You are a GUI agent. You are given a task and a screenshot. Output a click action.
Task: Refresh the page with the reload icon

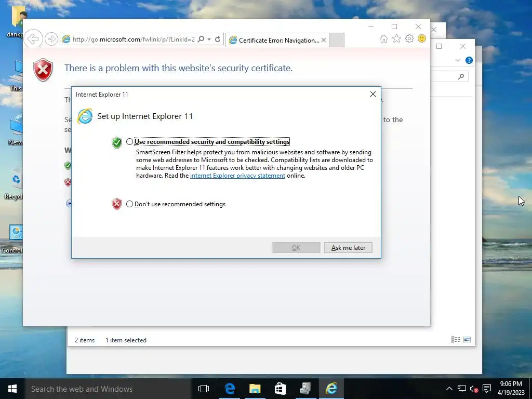point(218,39)
